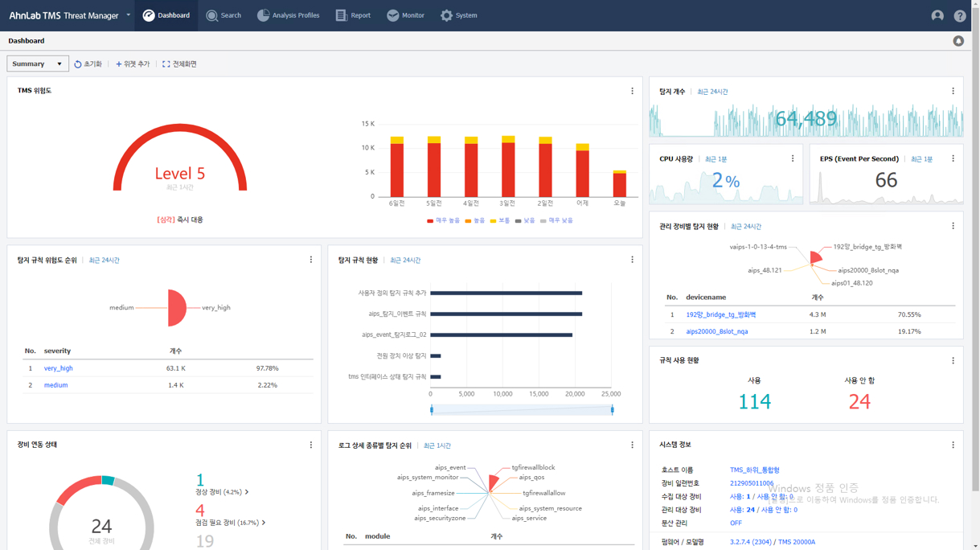
Task: Click the very_high severity link
Action: click(58, 368)
